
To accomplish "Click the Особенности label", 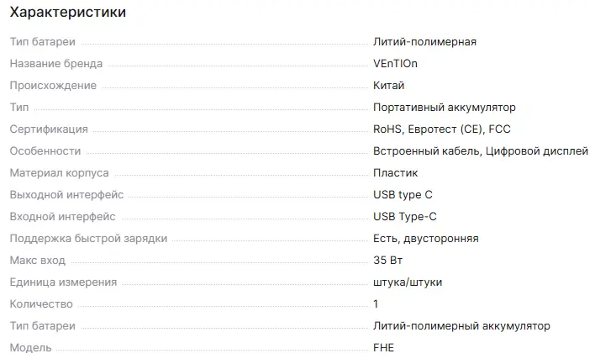I will (45, 151).
